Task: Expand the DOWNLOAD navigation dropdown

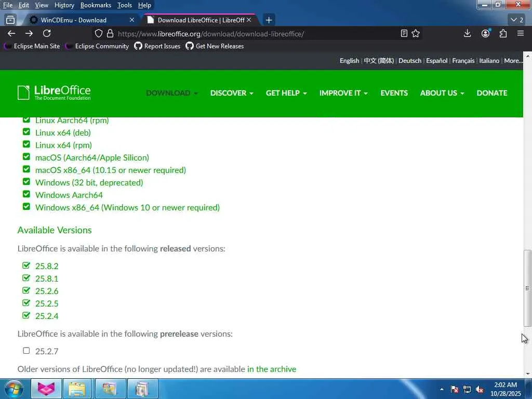Action: (171, 93)
